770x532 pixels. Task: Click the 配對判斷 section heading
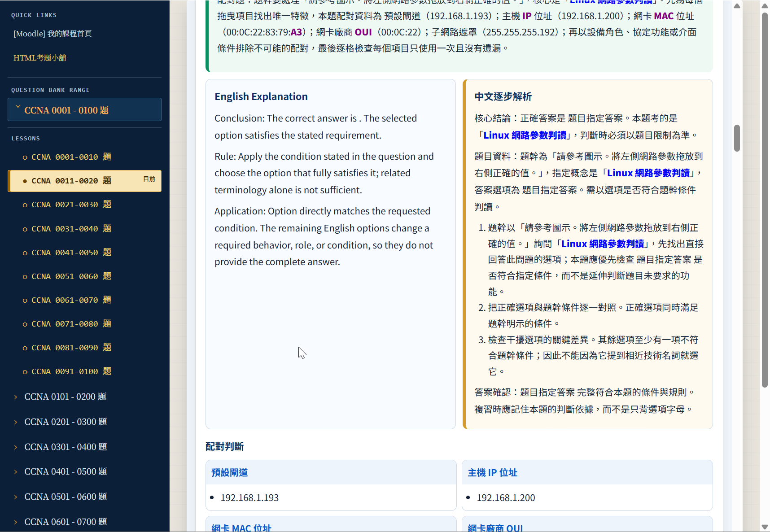click(224, 446)
